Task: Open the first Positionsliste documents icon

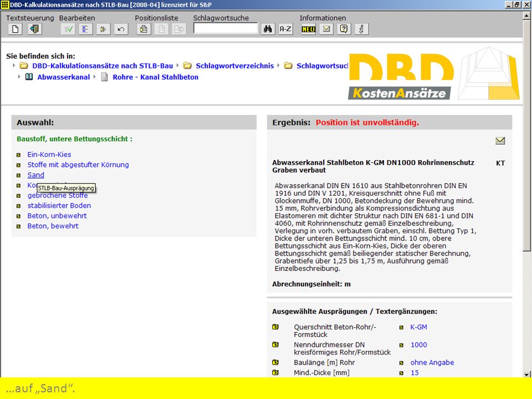Action: (144, 29)
